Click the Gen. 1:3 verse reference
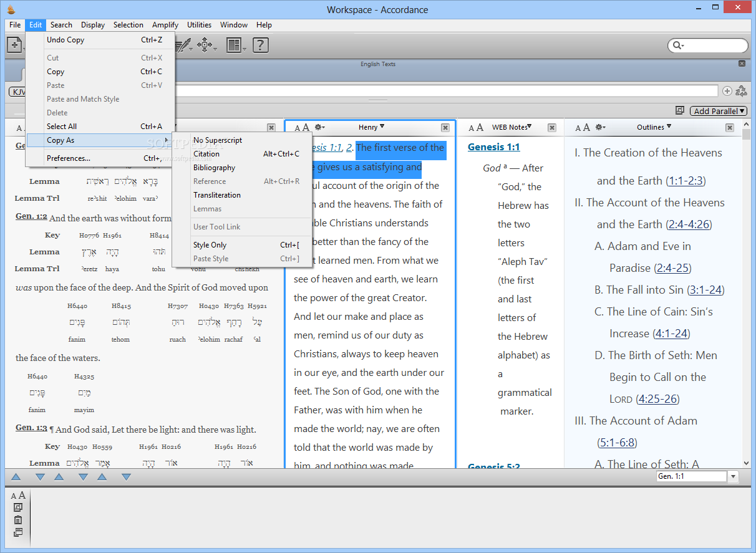This screenshot has height=553, width=756. click(x=31, y=428)
